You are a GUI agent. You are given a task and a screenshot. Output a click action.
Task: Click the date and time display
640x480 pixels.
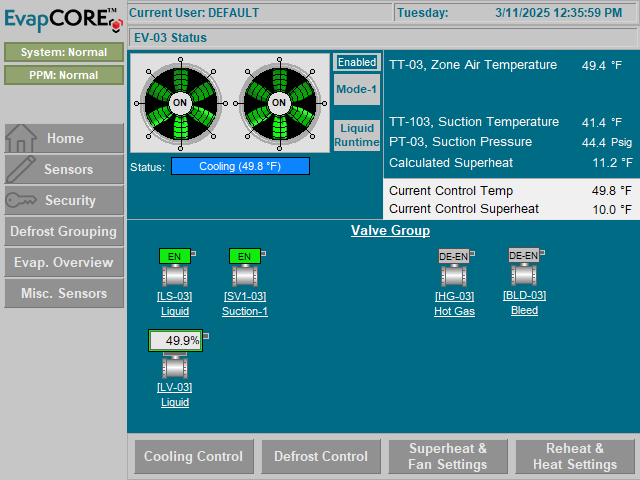516,13
